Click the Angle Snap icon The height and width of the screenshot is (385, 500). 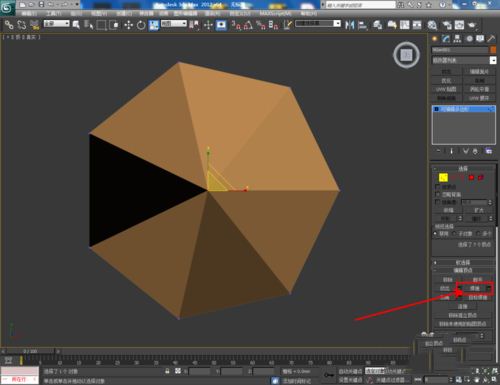click(248, 25)
